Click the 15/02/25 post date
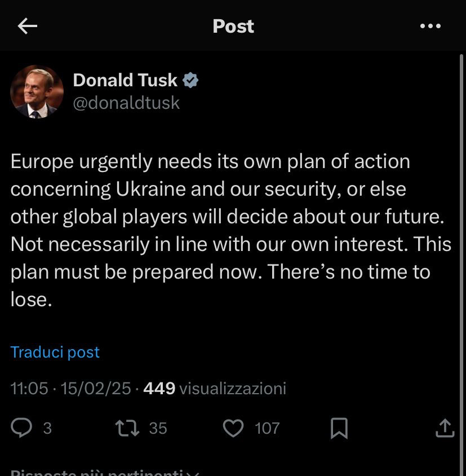 pos(96,388)
